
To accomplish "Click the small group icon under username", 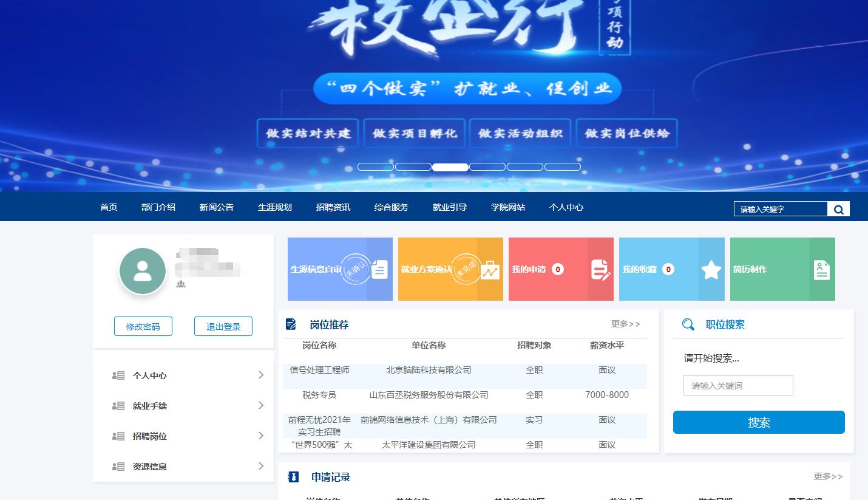I will coord(181,284).
